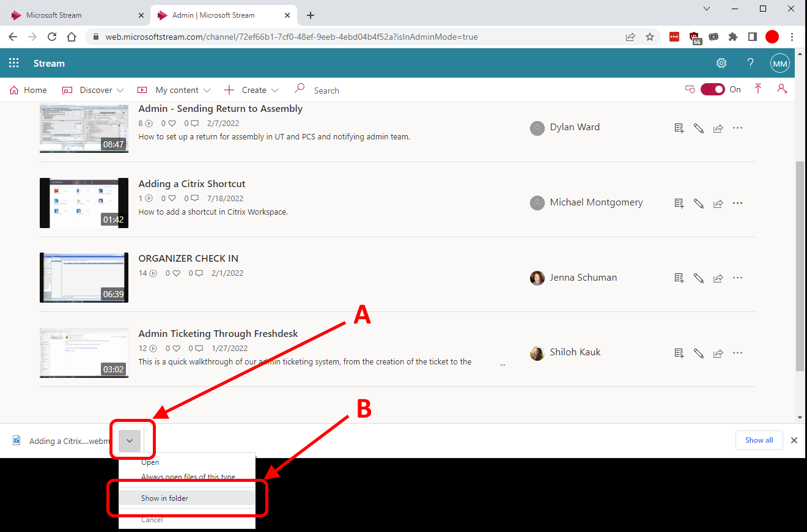Toggle the admin mode switch On
This screenshot has width=807, height=532.
coord(713,89)
